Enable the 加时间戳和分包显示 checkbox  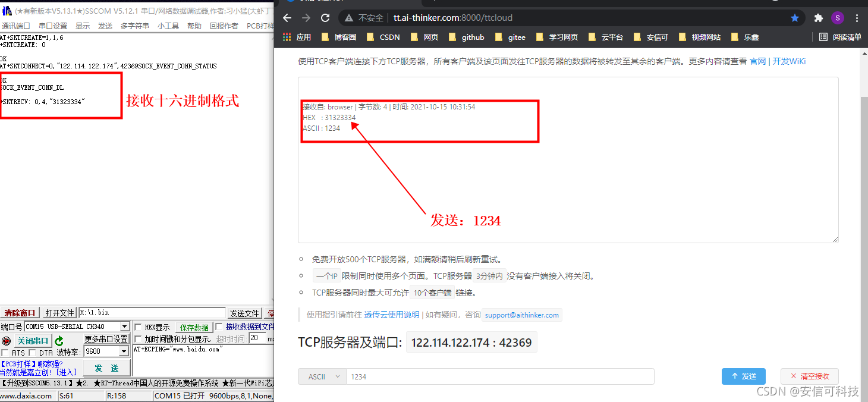138,338
